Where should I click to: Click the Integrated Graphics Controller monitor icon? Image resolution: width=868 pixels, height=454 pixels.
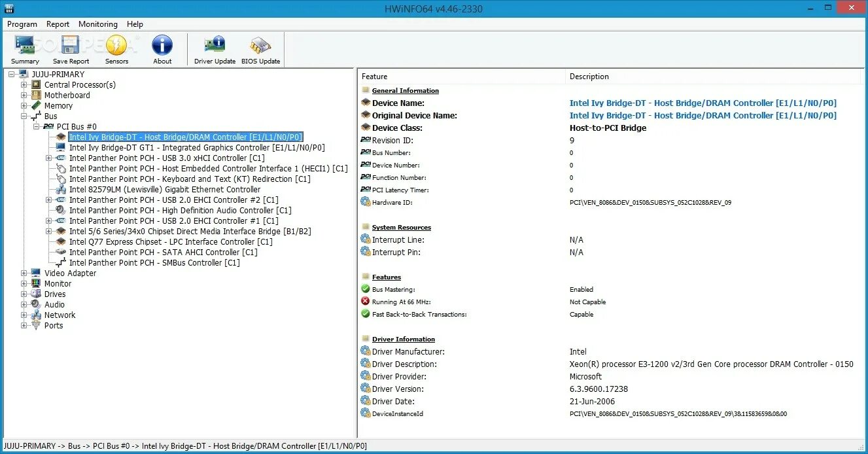(61, 147)
